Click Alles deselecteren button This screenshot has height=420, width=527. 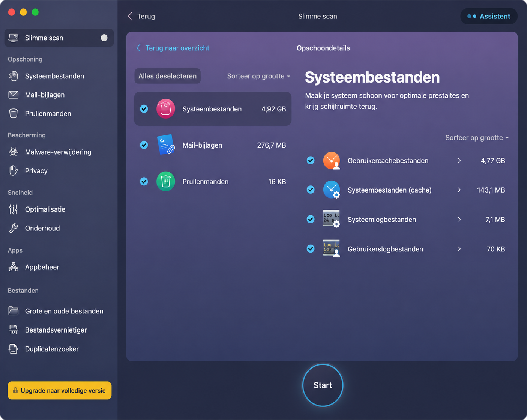pos(167,76)
